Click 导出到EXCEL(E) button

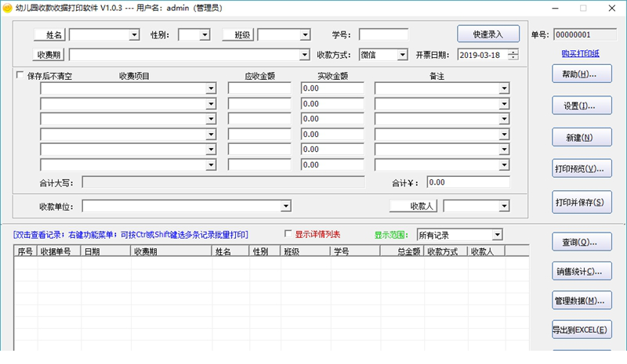[x=581, y=330]
